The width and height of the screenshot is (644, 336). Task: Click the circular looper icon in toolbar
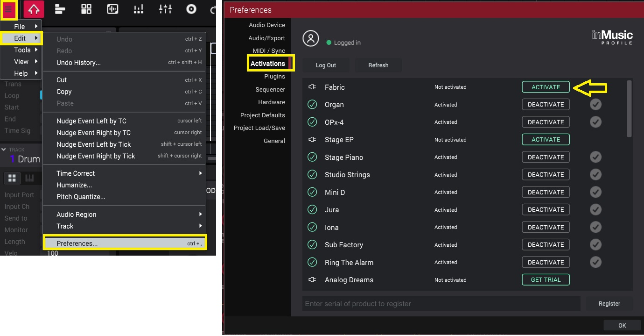[x=191, y=9]
